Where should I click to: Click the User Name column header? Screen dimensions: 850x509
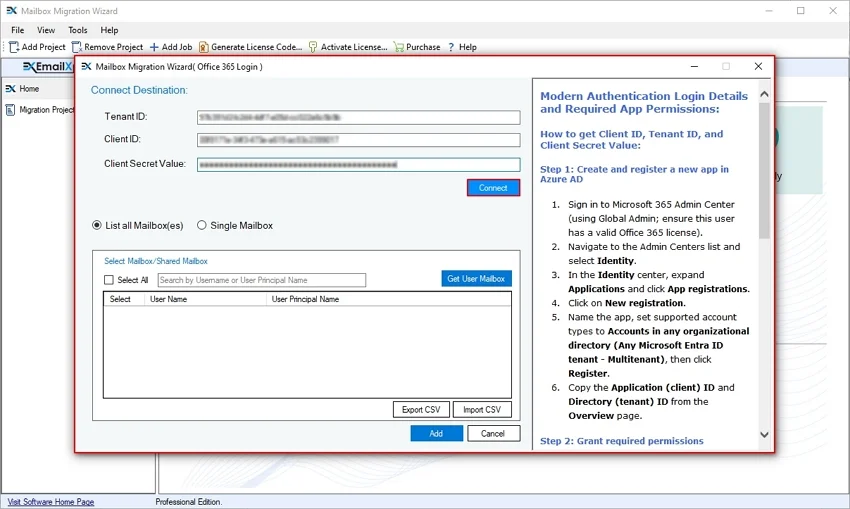pyautogui.click(x=205, y=299)
